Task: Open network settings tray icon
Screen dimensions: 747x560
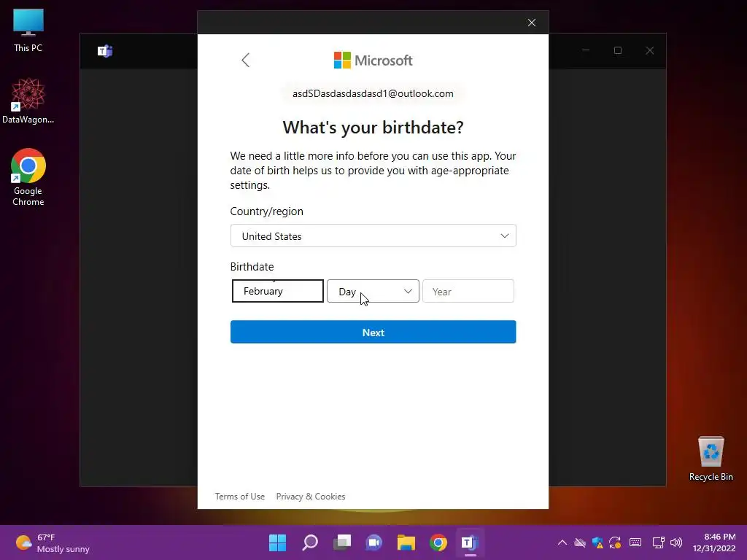Action: 659,542
